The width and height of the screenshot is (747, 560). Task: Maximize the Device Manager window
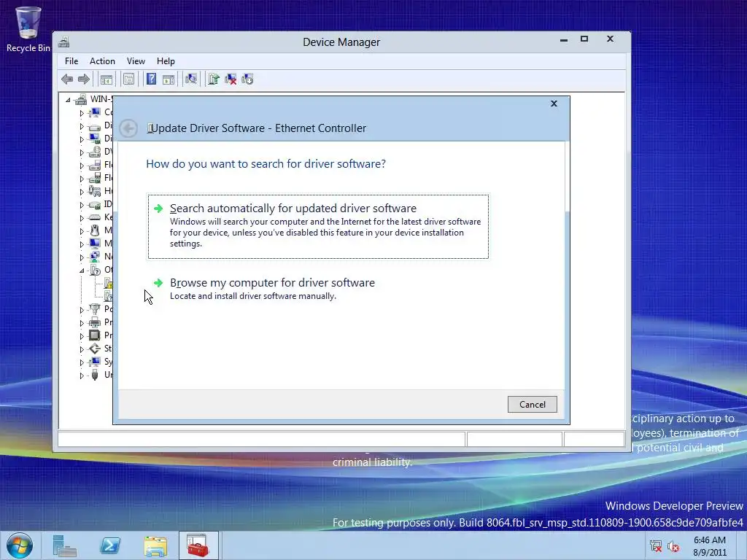pos(584,39)
